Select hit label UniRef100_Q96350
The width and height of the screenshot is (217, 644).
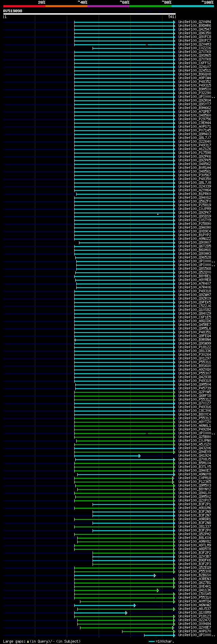point(195,33)
